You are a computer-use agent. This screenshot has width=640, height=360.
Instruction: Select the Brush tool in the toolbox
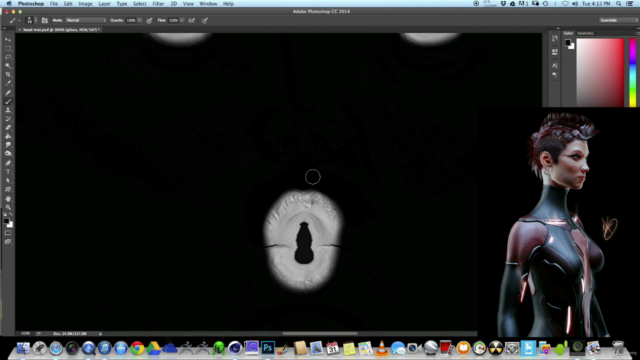click(8, 101)
